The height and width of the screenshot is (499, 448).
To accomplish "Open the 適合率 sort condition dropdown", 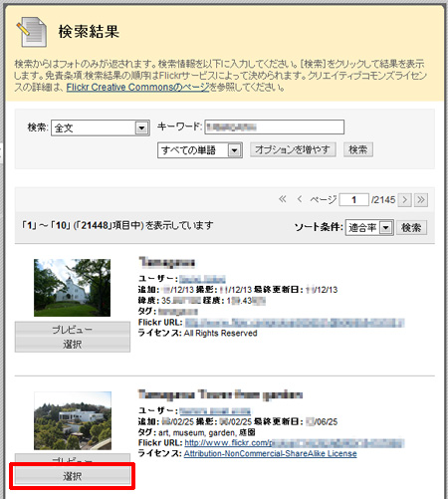I will [369, 227].
